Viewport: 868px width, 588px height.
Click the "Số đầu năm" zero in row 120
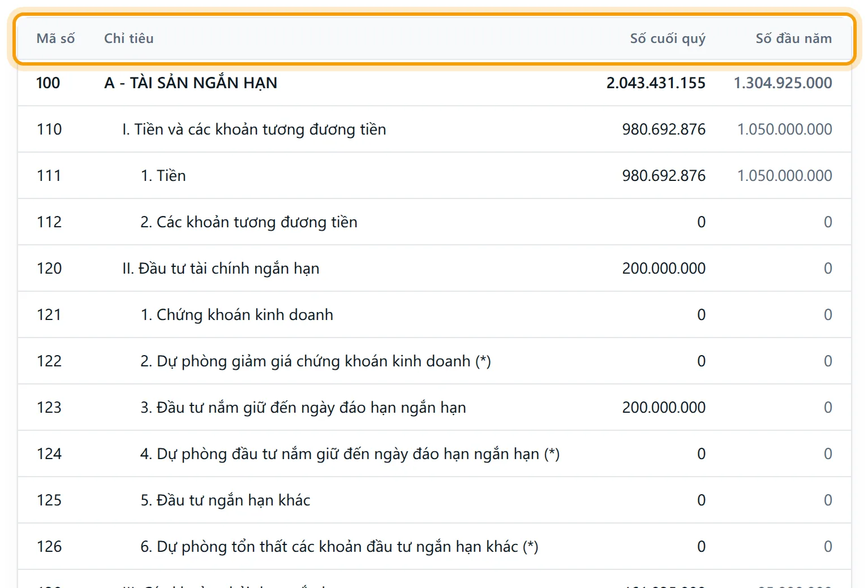pos(828,269)
